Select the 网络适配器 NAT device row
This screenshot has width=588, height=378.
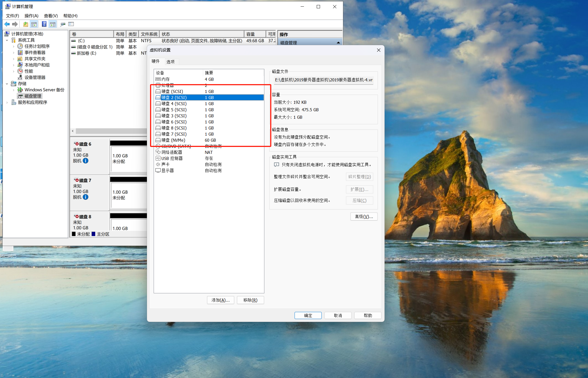[172, 152]
